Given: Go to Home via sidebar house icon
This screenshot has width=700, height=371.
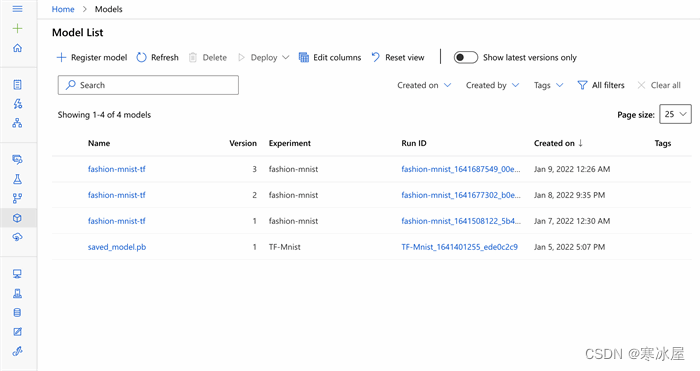Looking at the screenshot, I should tap(17, 48).
